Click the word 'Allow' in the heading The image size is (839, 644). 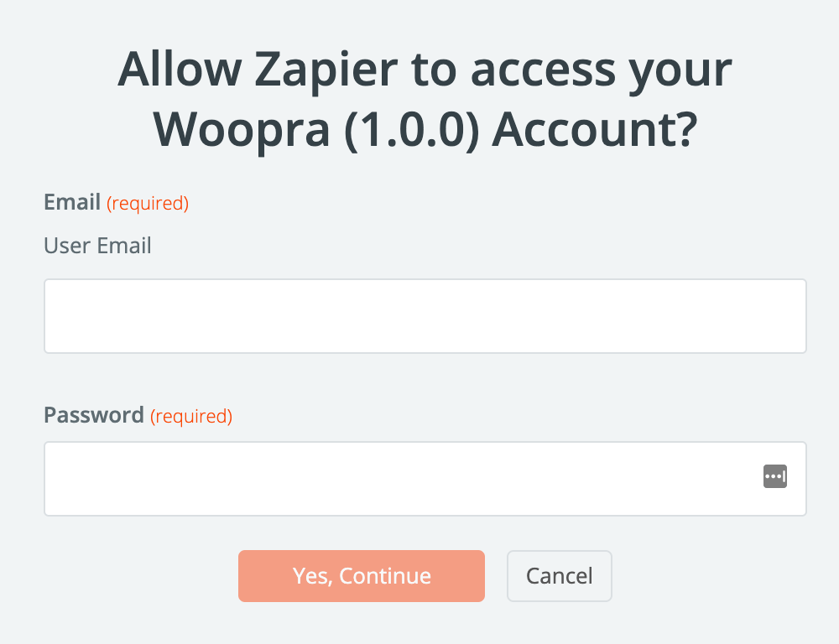click(180, 69)
